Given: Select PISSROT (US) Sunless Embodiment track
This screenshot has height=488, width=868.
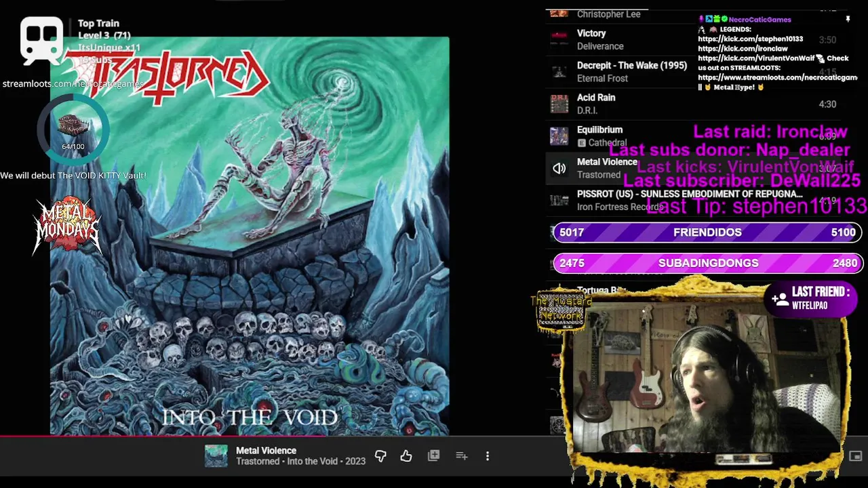Looking at the screenshot, I should pyautogui.click(x=690, y=195).
